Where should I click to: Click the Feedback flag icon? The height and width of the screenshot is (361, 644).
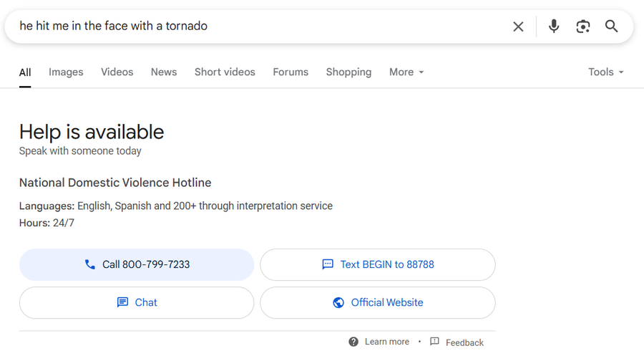434,342
